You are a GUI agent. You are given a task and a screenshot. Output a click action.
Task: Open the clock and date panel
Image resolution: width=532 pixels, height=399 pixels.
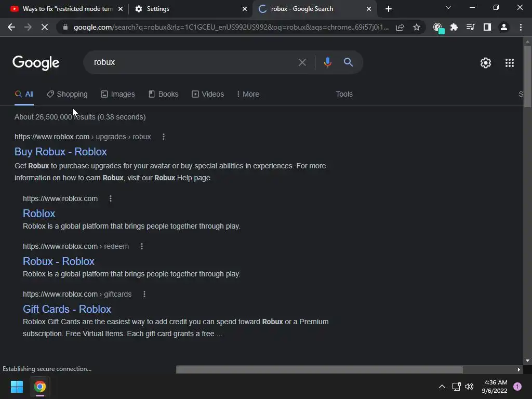pyautogui.click(x=495, y=387)
